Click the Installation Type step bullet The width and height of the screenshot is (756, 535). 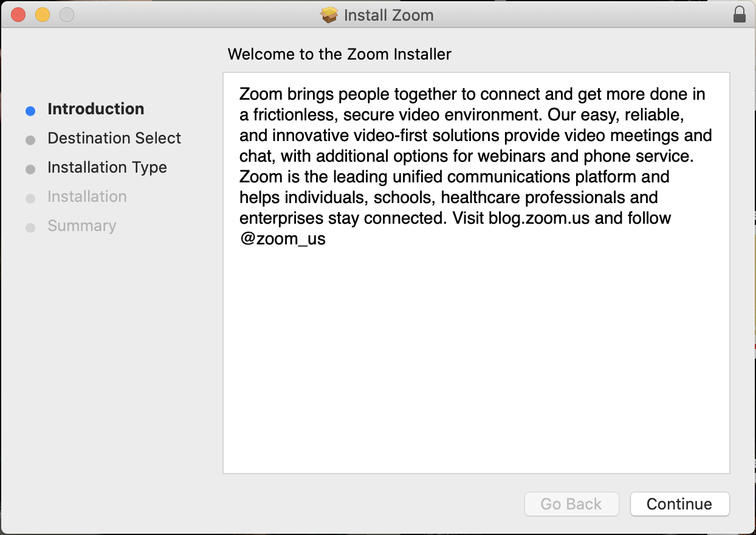(x=30, y=169)
